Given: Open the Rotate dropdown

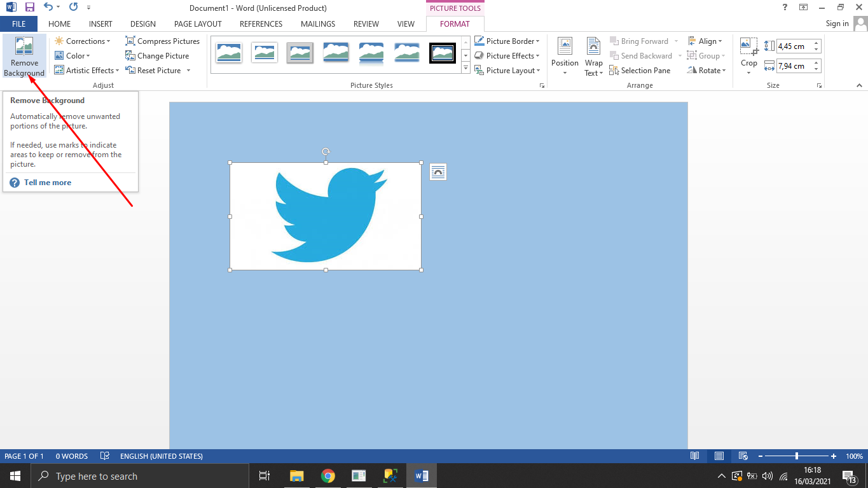Looking at the screenshot, I should (x=706, y=71).
